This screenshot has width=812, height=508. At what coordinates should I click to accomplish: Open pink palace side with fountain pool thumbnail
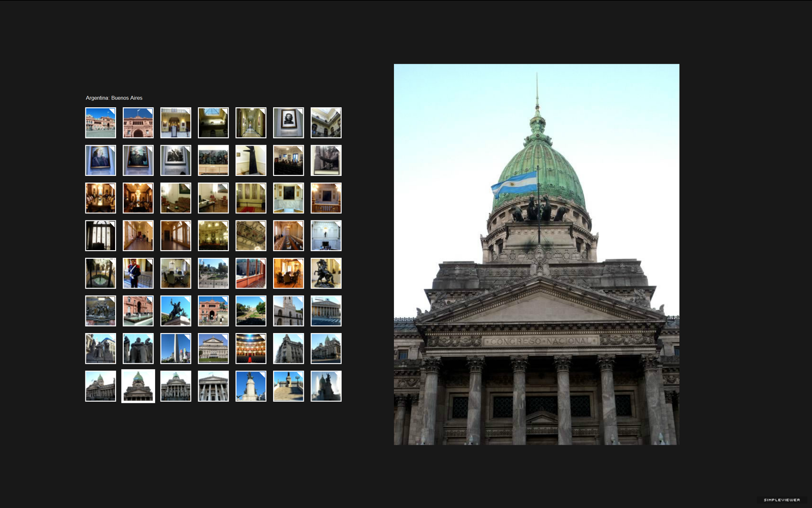click(x=138, y=311)
